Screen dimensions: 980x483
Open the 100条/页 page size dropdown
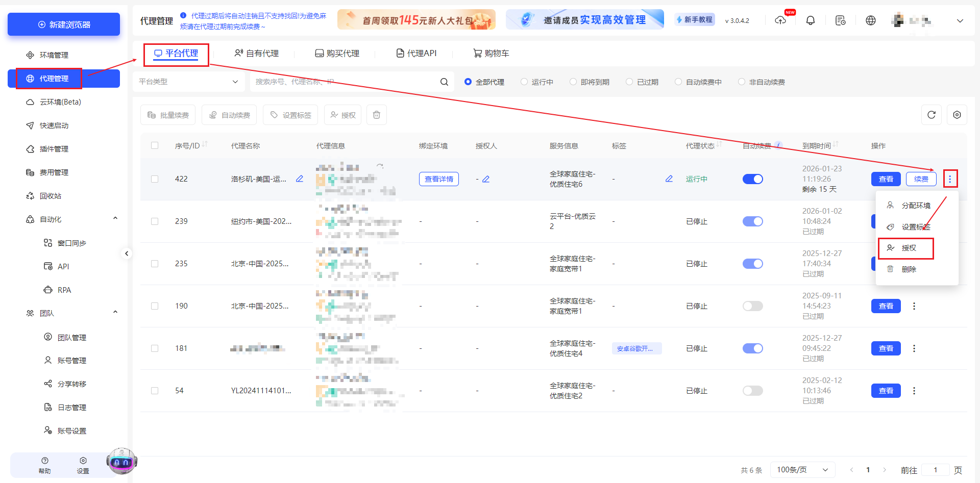point(802,470)
